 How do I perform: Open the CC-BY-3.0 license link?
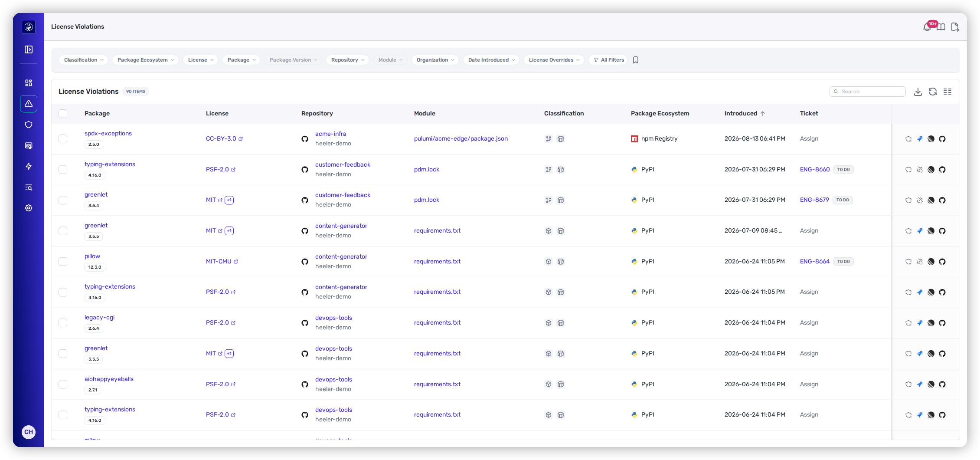click(x=224, y=139)
